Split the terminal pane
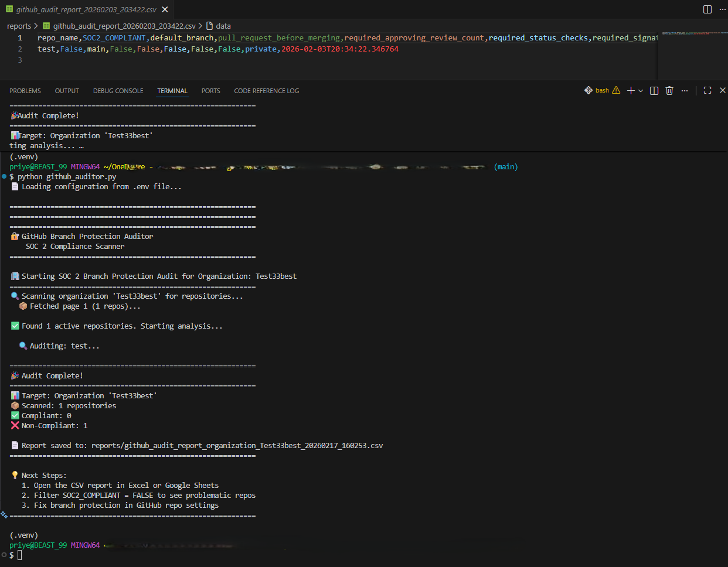 654,90
